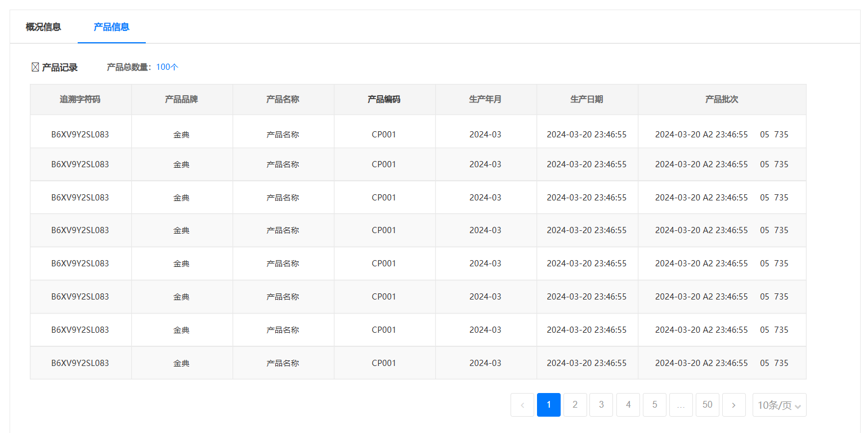Click the 100个 total quantity value
Screen dimensions: 868x433
pyautogui.click(x=167, y=67)
